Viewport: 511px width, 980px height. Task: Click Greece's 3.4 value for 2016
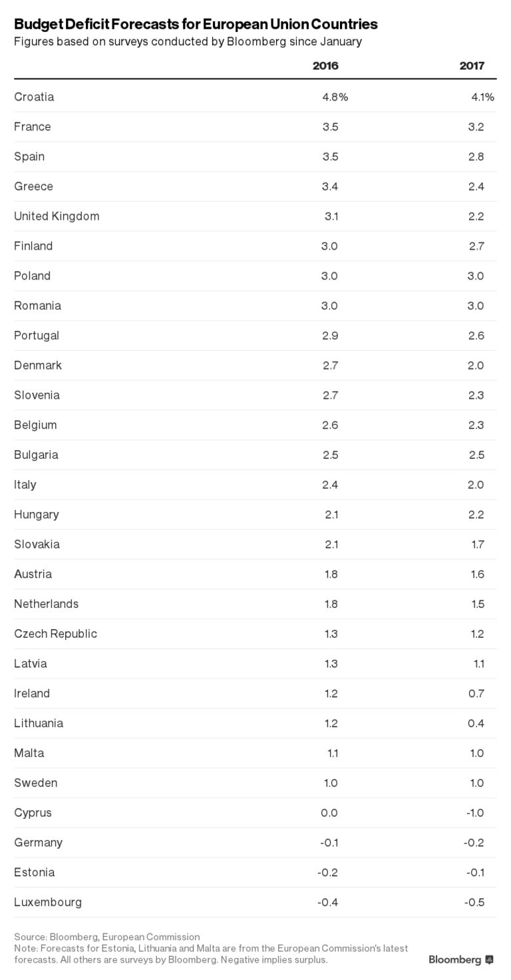[x=330, y=186]
